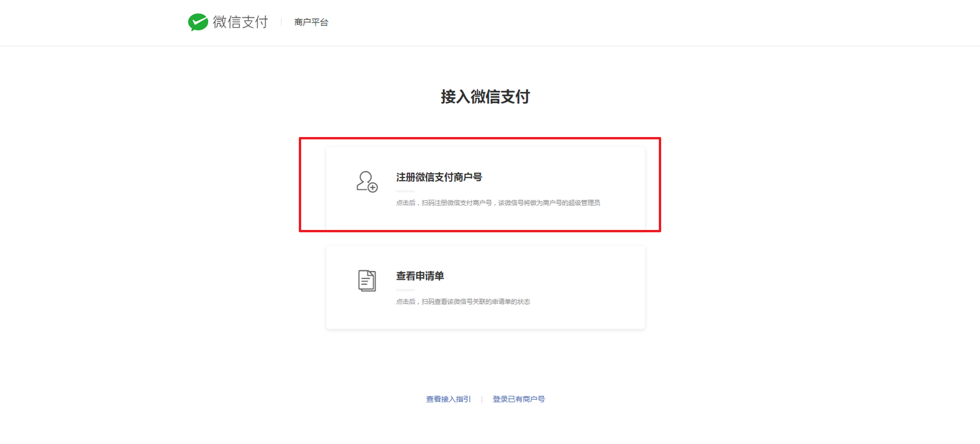Click the description about scanning to view application status

(463, 302)
